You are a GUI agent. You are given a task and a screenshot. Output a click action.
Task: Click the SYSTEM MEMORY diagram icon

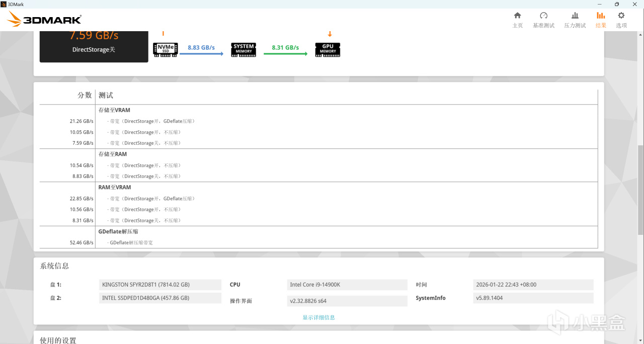[x=244, y=50]
